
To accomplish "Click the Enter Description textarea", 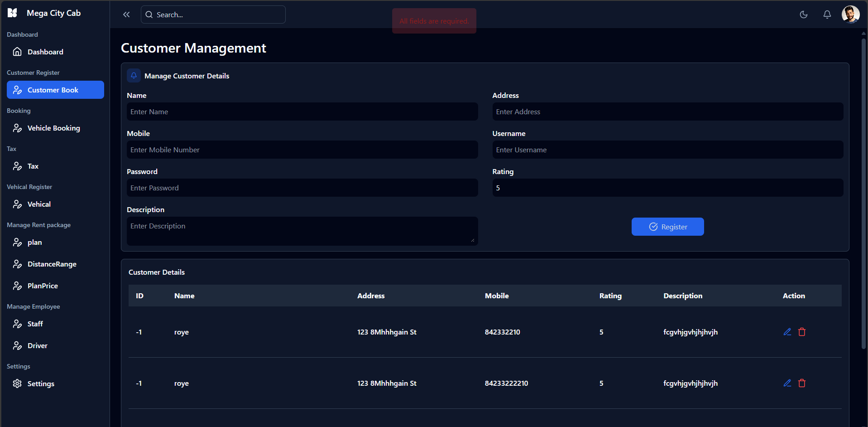I will tap(302, 231).
